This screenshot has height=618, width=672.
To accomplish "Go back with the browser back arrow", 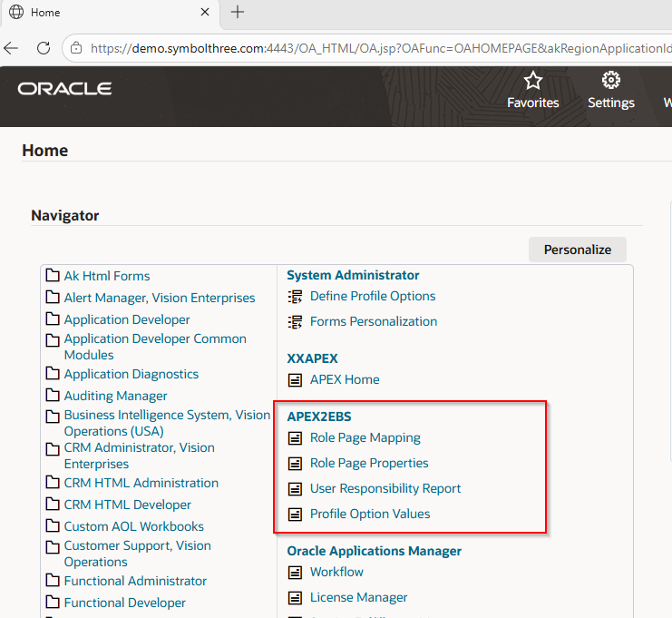I will [x=12, y=48].
